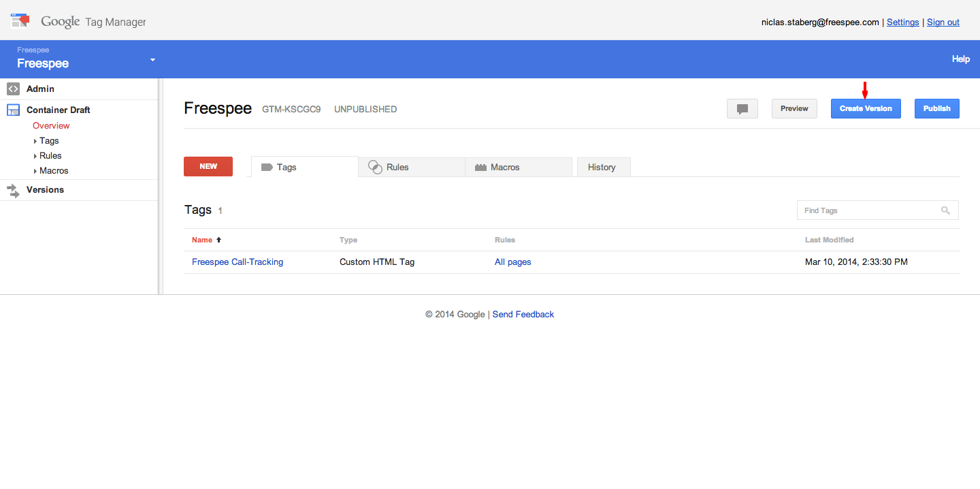Click the Publish button
This screenshot has width=980, height=489.
(937, 109)
